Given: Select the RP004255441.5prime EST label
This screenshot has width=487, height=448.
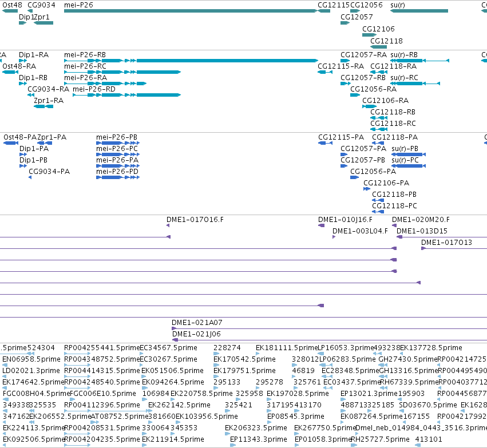Looking at the screenshot, I should 102,348.
